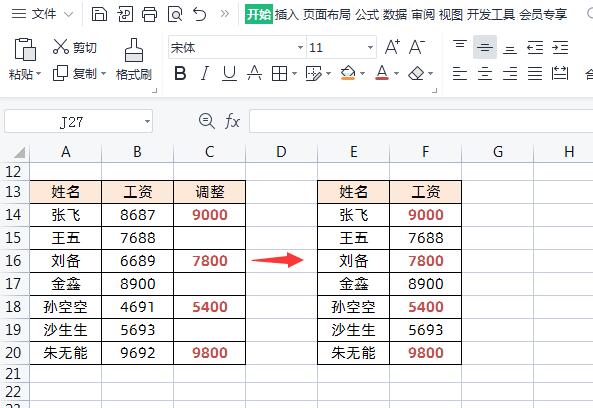Screen dimensions: 593x408
Task: Click the Undo arrow icon
Action: tap(199, 14)
